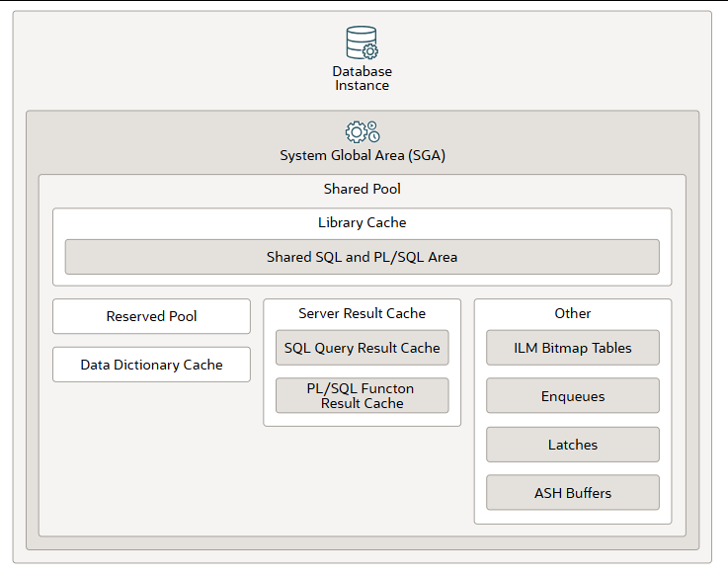Click the large gear in the SGA icon
This screenshot has height=577, width=728.
click(356, 131)
